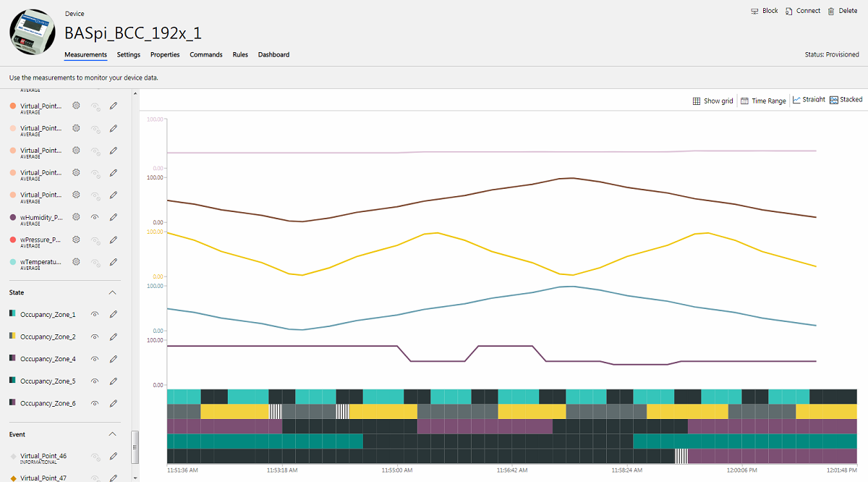Screen dimensions: 868x482
Task: Edit Occupancy_Zone_5 with its pencil icon
Action: point(114,381)
